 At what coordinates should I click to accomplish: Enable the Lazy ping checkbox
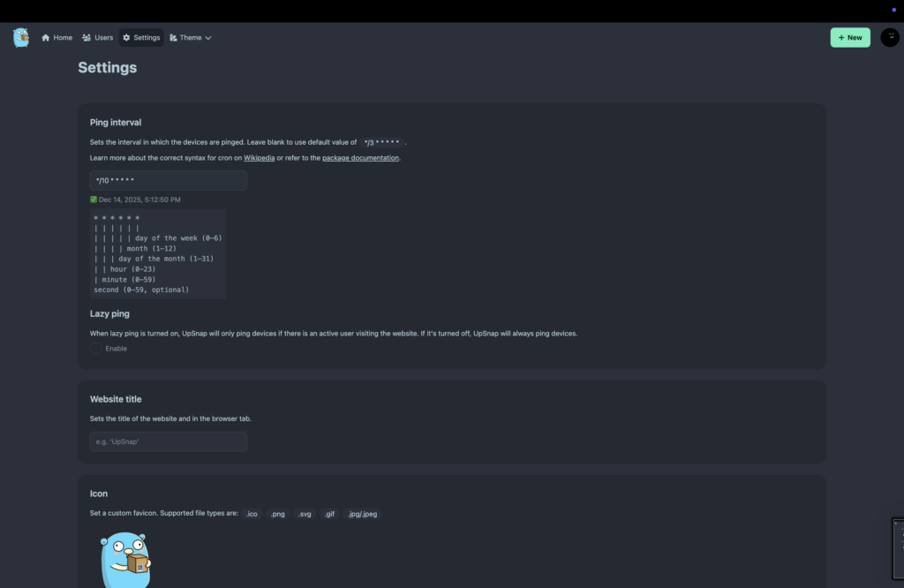[x=95, y=349]
